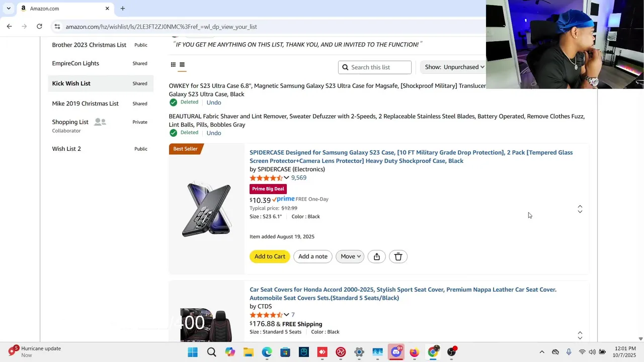
Task: Open a new browser tab
Action: [123, 9]
